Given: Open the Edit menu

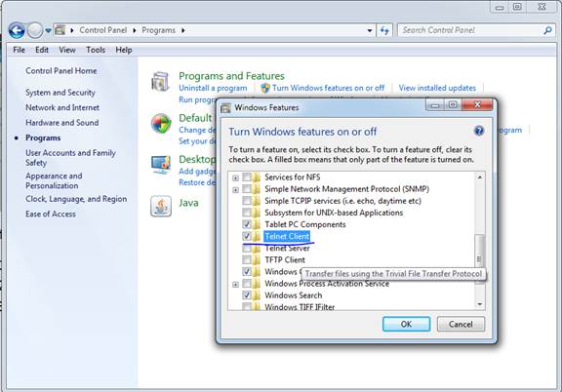Looking at the screenshot, I should tap(42, 50).
